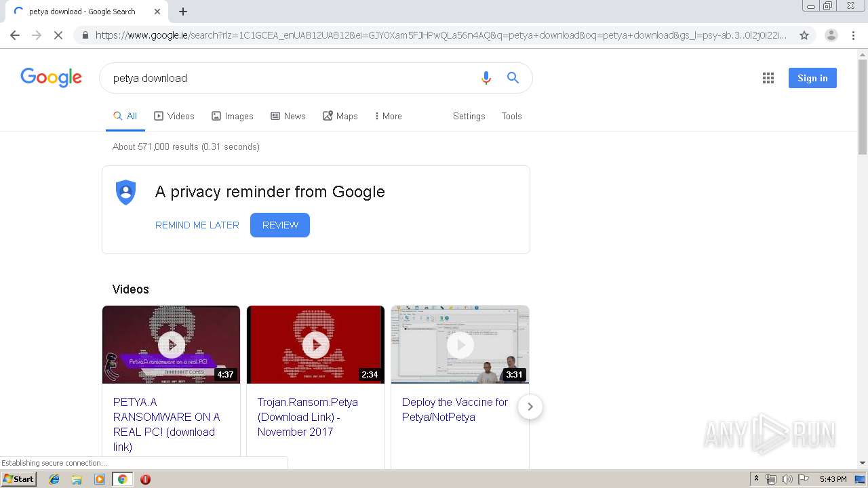Click the red stop-sign taskbar icon
This screenshot has width=868, height=488.
click(x=145, y=479)
